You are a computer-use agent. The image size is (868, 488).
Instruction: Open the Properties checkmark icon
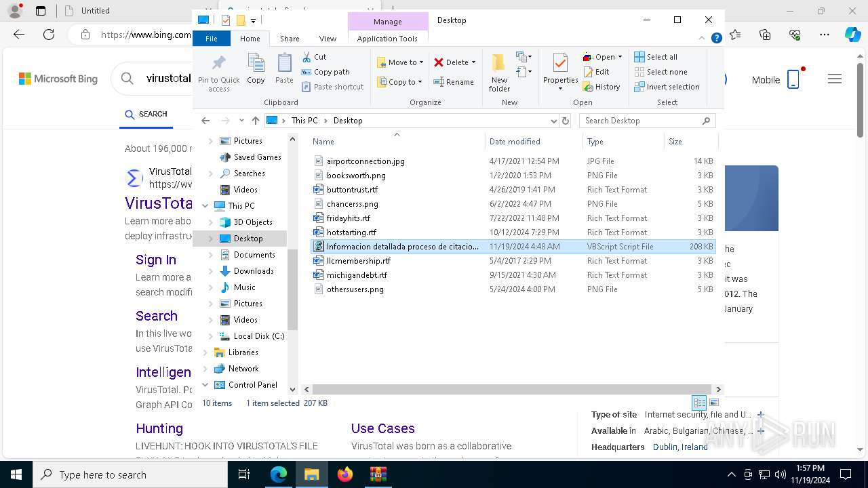click(x=560, y=64)
